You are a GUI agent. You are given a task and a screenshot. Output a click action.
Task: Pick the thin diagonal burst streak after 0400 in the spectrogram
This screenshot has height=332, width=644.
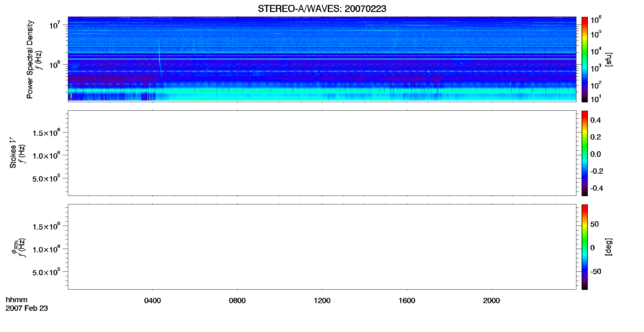pos(160,58)
